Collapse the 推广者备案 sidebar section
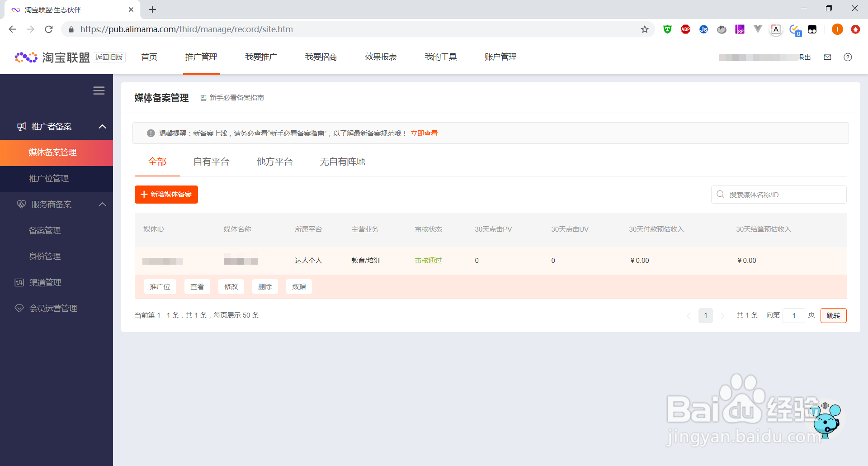 pos(102,126)
